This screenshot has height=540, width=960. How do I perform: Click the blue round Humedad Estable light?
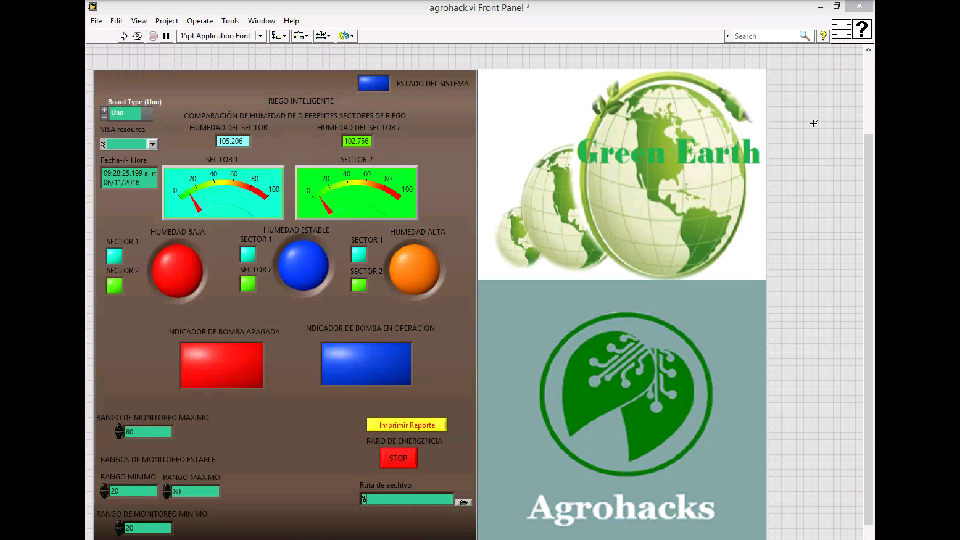pyautogui.click(x=303, y=266)
